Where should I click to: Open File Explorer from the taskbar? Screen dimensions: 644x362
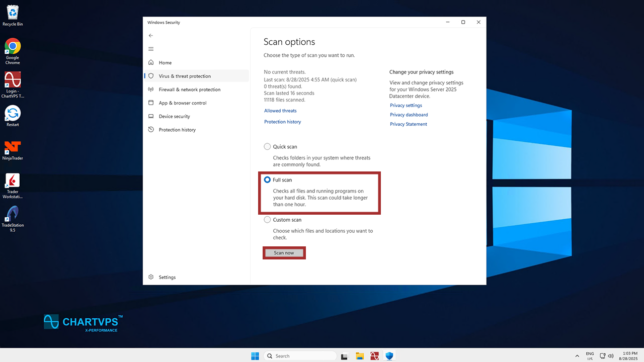pos(360,356)
